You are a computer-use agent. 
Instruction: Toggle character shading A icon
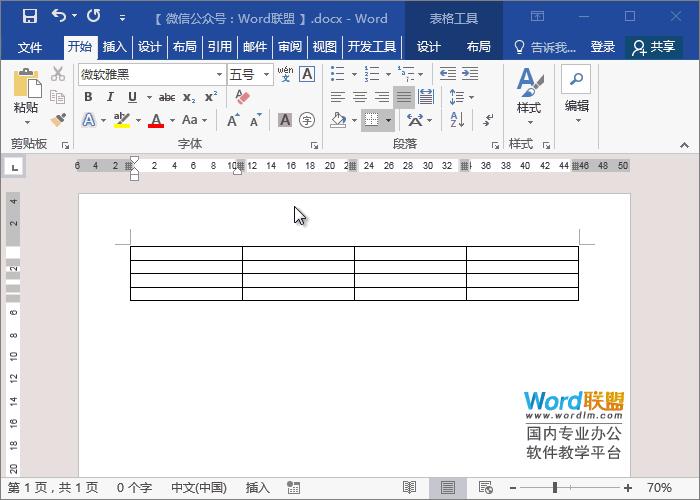pos(285,120)
